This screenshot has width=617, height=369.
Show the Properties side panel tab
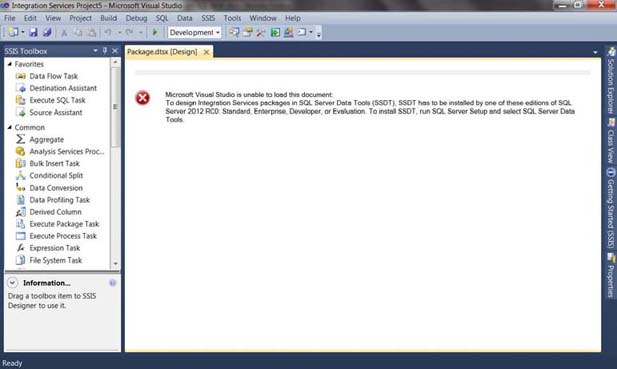tap(611, 275)
